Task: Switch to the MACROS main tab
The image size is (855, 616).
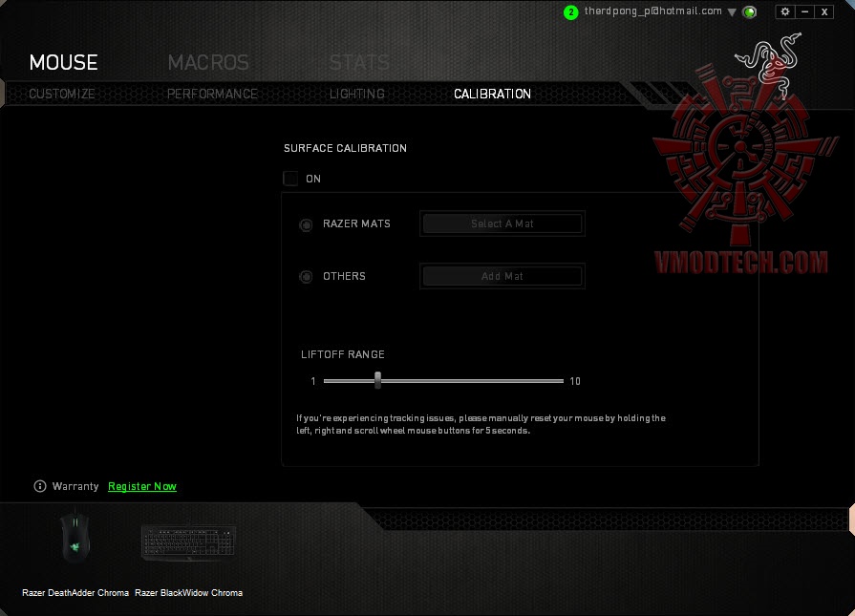Action: pyautogui.click(x=208, y=62)
